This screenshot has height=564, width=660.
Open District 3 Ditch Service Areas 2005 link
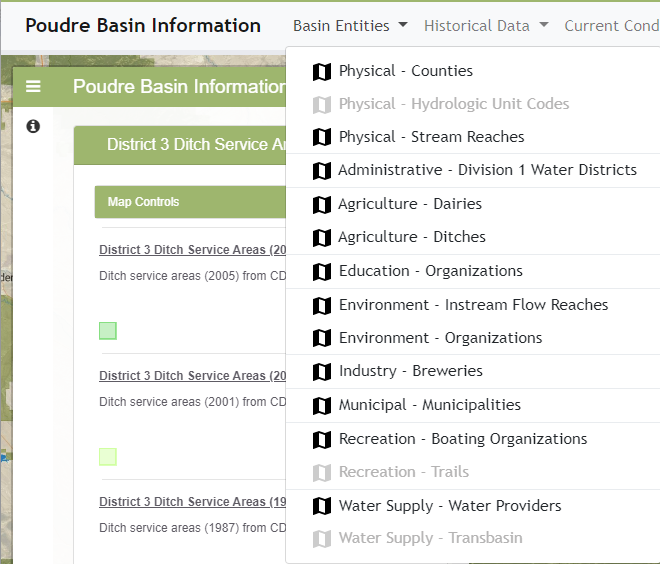click(192, 250)
